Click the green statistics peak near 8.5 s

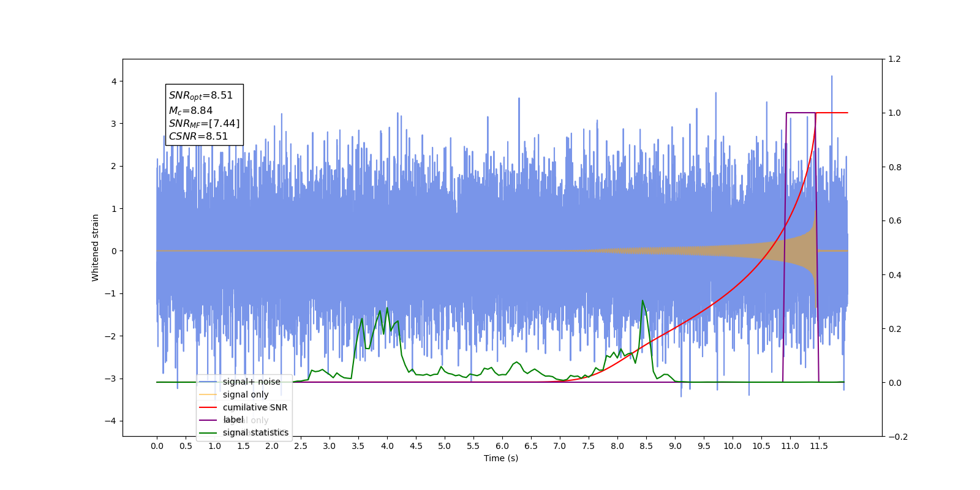[x=643, y=301]
